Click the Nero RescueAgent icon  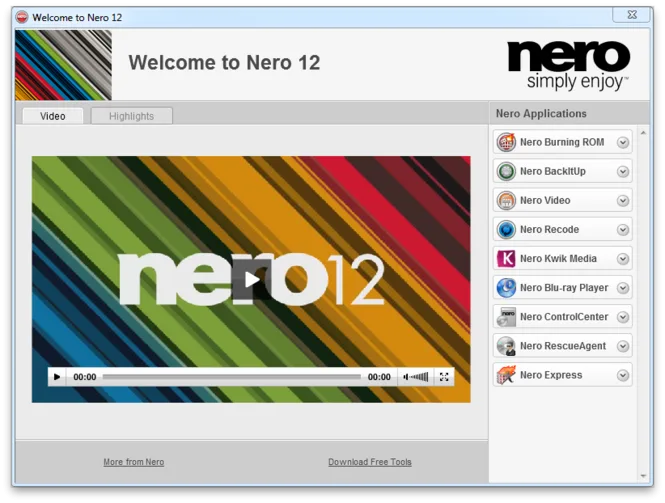(506, 346)
